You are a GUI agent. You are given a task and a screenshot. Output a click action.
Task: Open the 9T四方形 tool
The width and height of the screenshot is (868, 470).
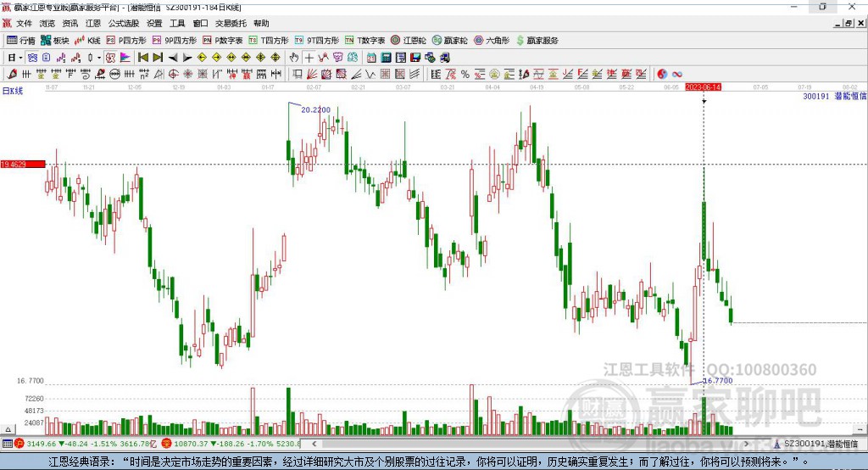click(317, 41)
